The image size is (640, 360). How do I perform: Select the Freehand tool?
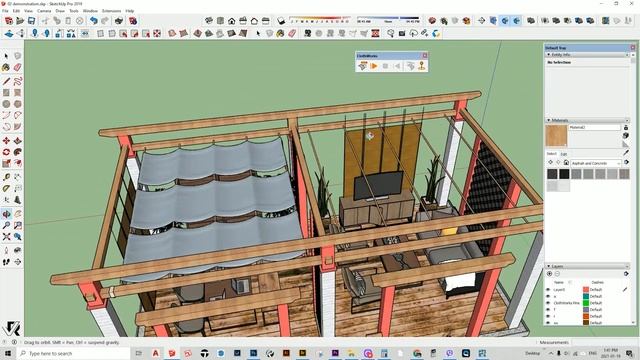[18, 81]
